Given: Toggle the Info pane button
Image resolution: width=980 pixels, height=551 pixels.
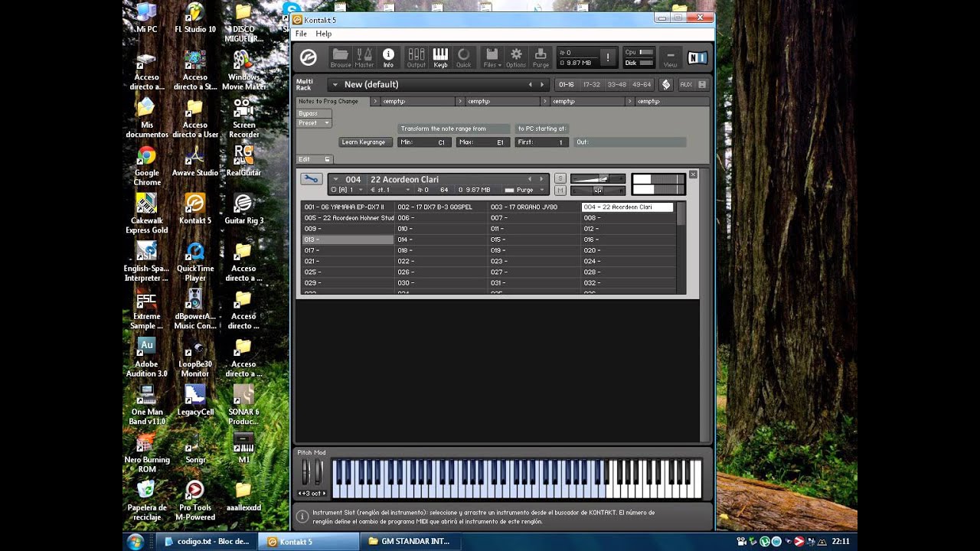Looking at the screenshot, I should click(x=388, y=57).
